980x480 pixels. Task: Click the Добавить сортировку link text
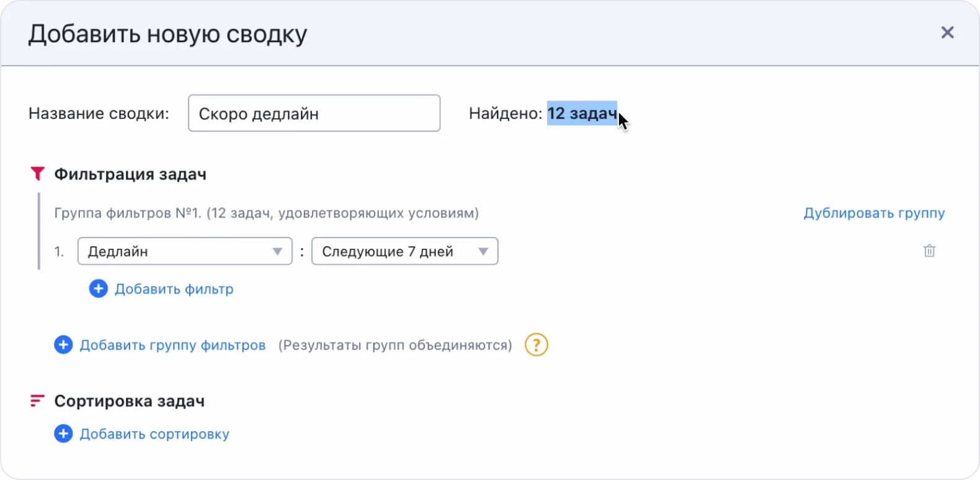[x=154, y=434]
